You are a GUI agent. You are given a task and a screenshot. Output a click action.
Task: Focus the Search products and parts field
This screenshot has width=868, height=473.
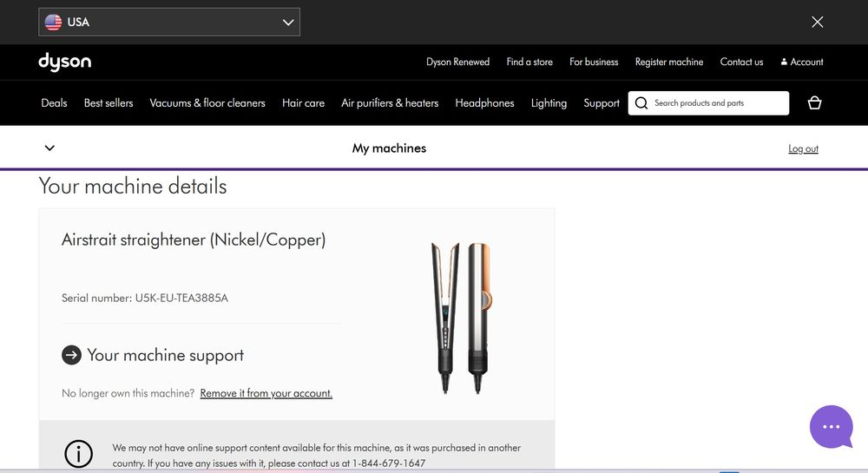coord(717,103)
